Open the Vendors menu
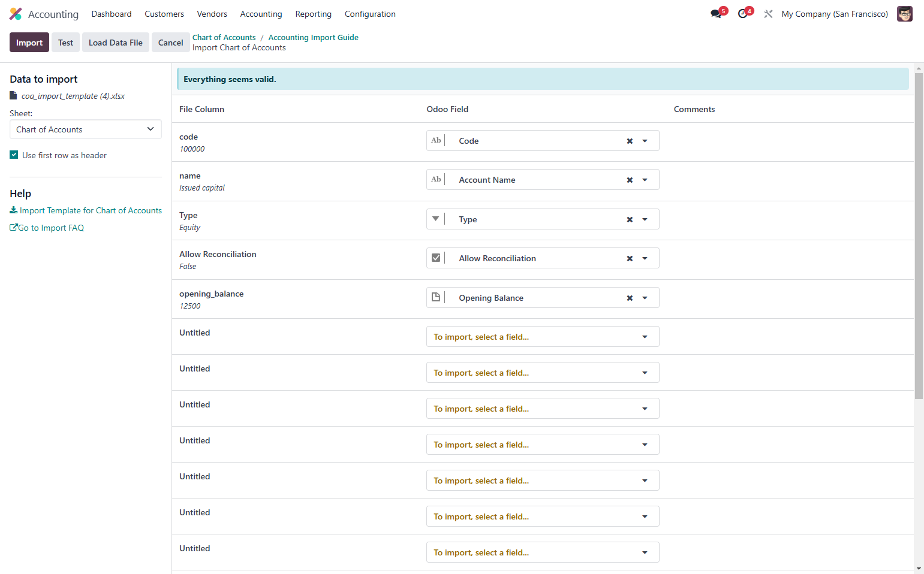Screen dimensions: 924x574 coord(212,14)
